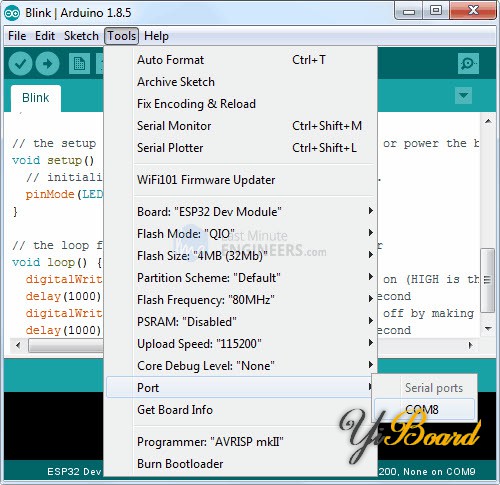Viewport: 500px width, 485px height.
Task: Open the Serial Monitor magnifier icon
Action: coord(468,63)
